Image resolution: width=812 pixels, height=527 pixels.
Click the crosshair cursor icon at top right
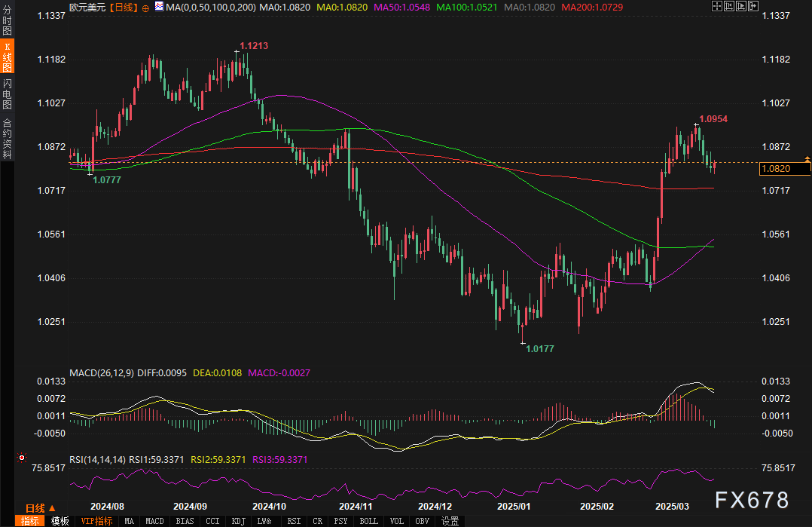[716, 5]
